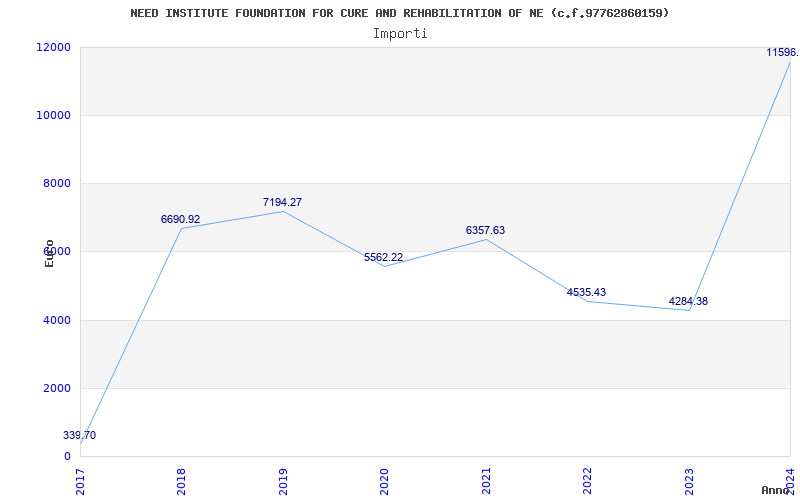Click the Importi subtitle
The width and height of the screenshot is (800, 500).
400,34
